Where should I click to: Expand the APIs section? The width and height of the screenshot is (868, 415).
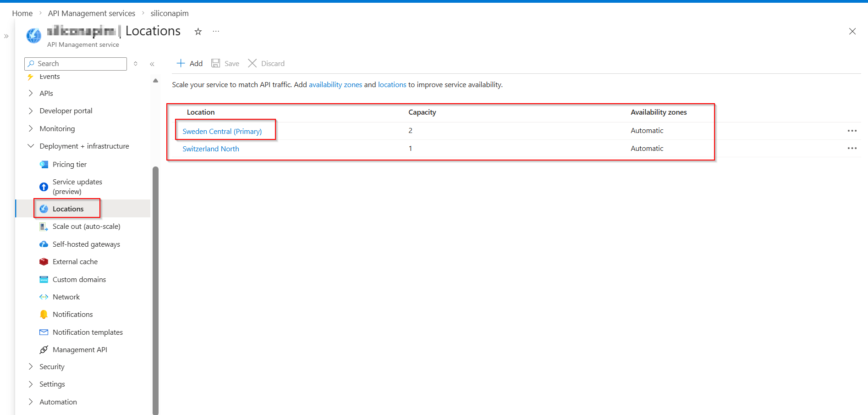click(x=31, y=93)
